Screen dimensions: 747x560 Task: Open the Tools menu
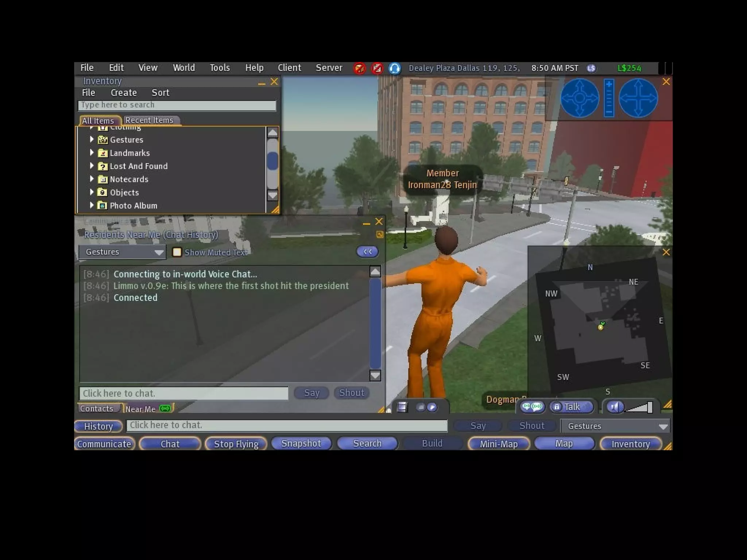[x=220, y=68]
